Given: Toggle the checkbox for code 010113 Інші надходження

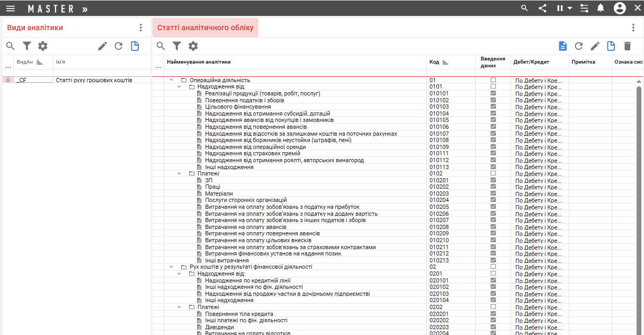Looking at the screenshot, I should (x=493, y=167).
